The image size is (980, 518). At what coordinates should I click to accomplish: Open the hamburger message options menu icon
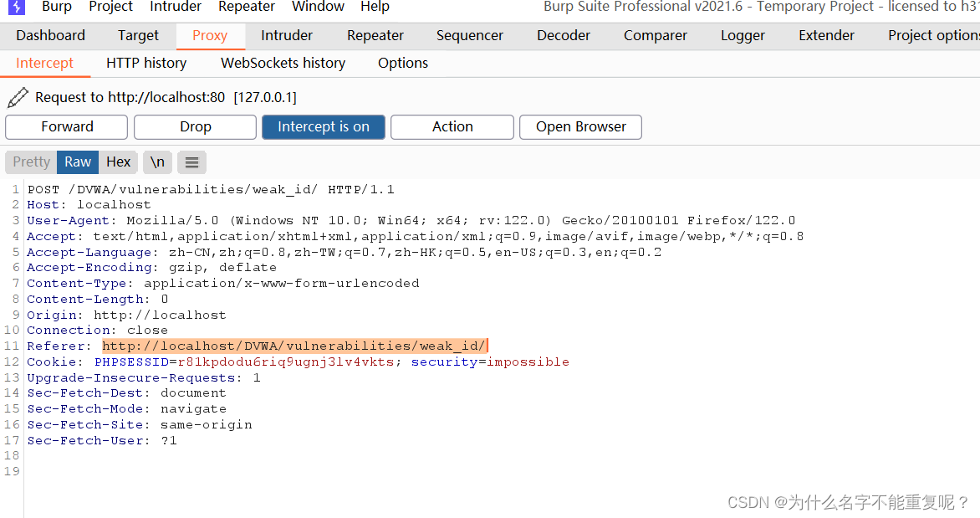coord(191,162)
